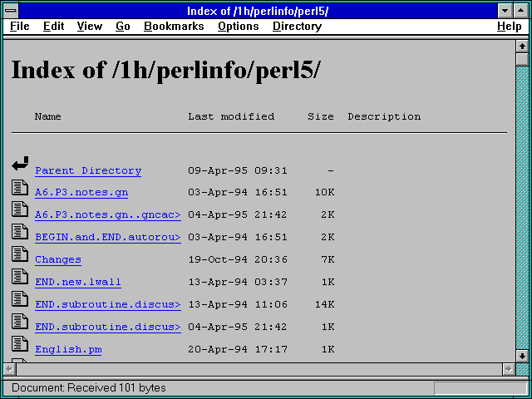Open the A6.P3.notes.gn..gncac> link
532x399 pixels.
tap(108, 214)
